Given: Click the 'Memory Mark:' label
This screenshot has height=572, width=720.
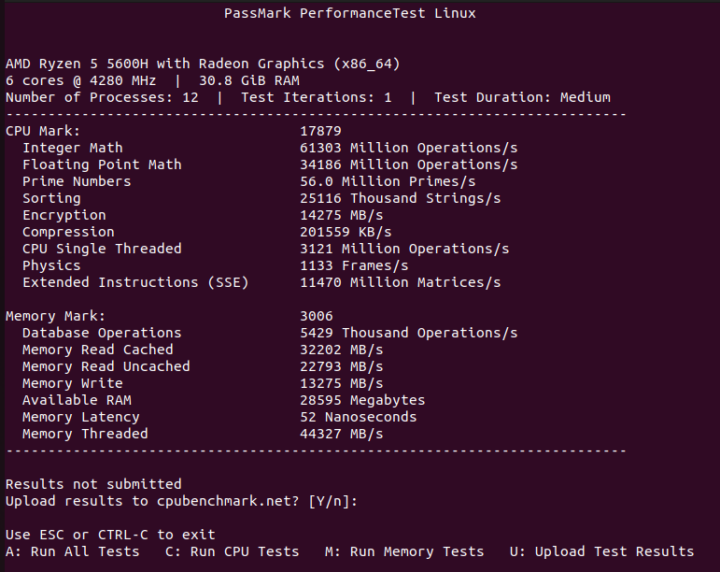Looking at the screenshot, I should [x=56, y=316].
